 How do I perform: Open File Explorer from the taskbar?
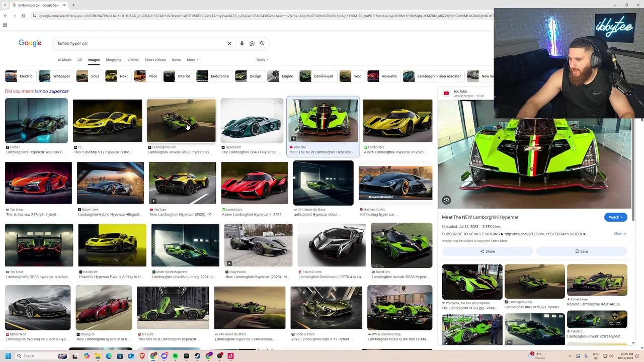[x=98, y=356]
